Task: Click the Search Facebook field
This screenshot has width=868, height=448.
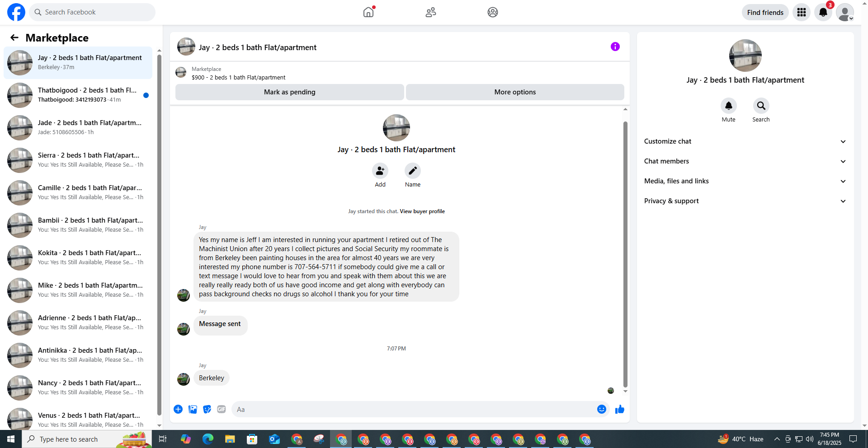Action: 92,12
